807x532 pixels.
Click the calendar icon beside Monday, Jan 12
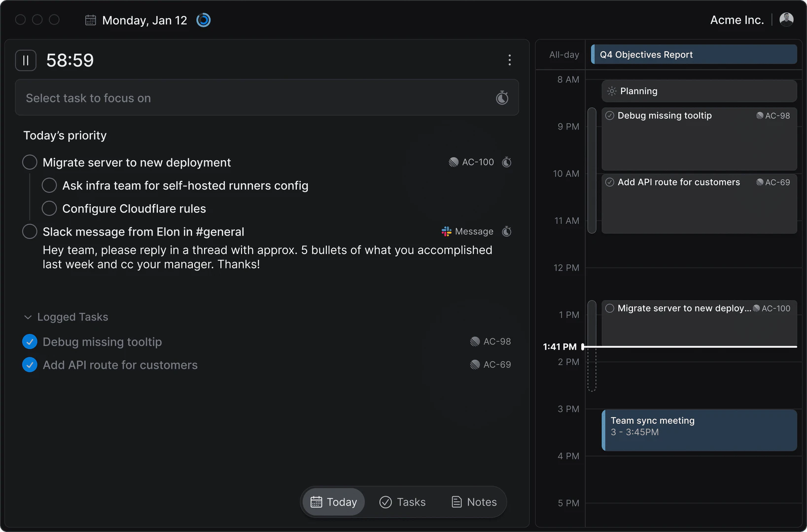click(90, 20)
